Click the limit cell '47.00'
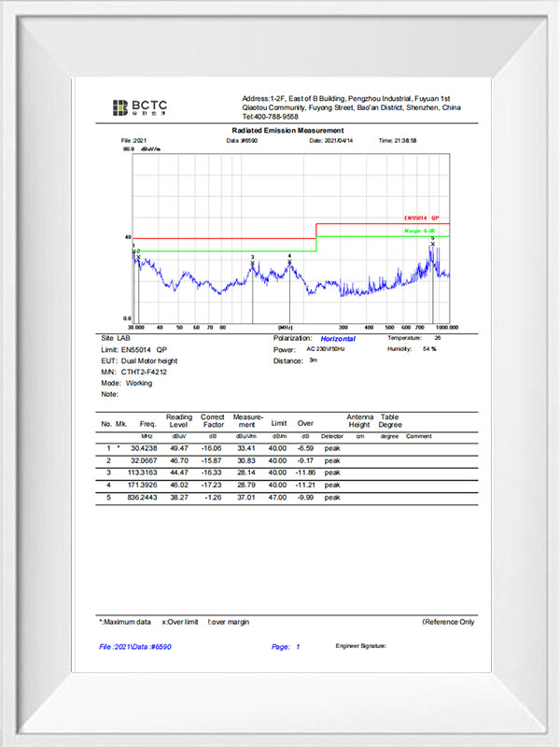 tap(277, 498)
